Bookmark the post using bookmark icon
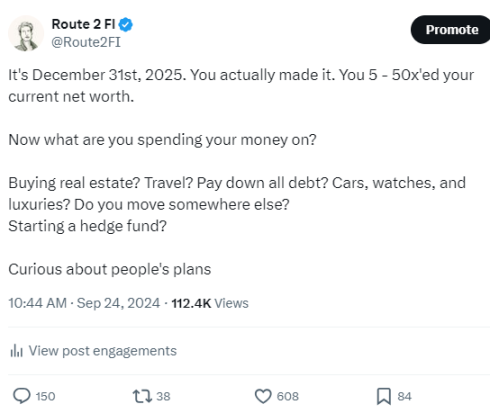Image resolution: width=490 pixels, height=413 pixels. (384, 396)
